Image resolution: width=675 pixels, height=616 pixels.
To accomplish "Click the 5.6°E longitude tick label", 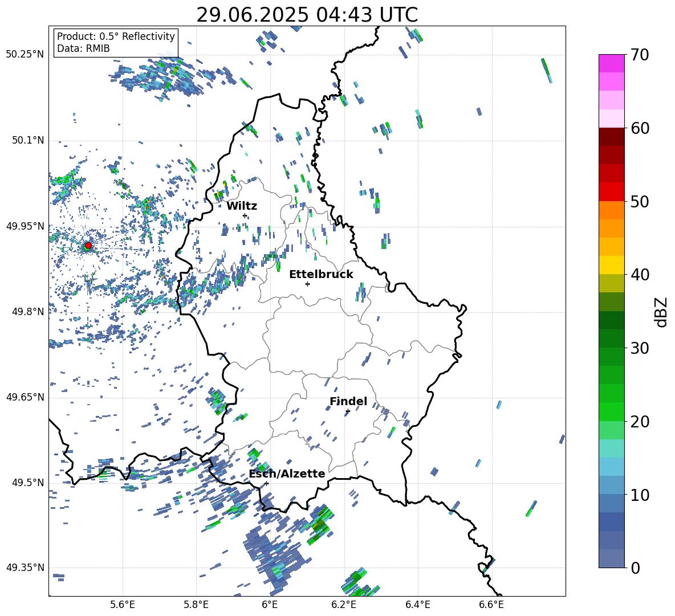I will point(123,605).
